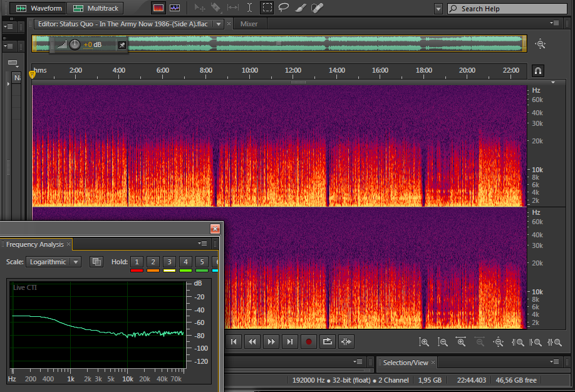
Task: Zoom in at in point
Action: tap(518, 342)
